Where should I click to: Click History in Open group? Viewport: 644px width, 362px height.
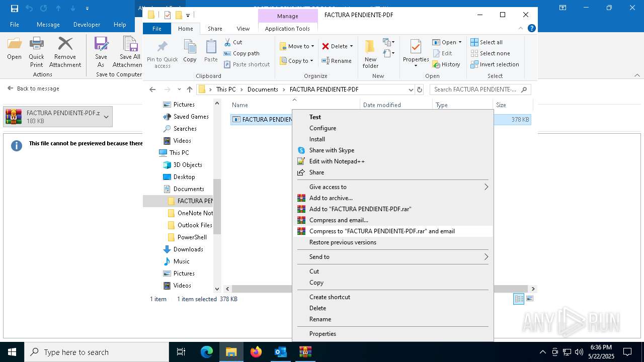click(446, 64)
